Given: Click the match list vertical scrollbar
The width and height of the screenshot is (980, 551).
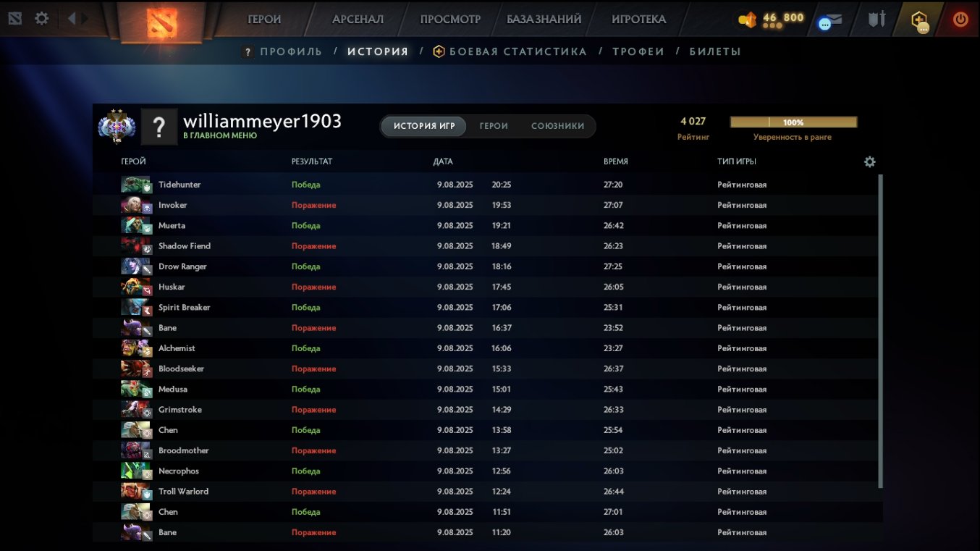Looking at the screenshot, I should 880,331.
